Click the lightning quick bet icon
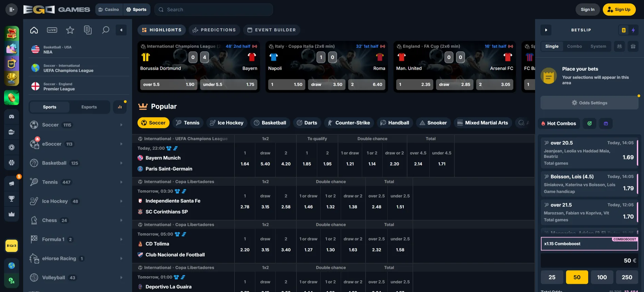The width and height of the screenshot is (644, 292). (x=633, y=30)
